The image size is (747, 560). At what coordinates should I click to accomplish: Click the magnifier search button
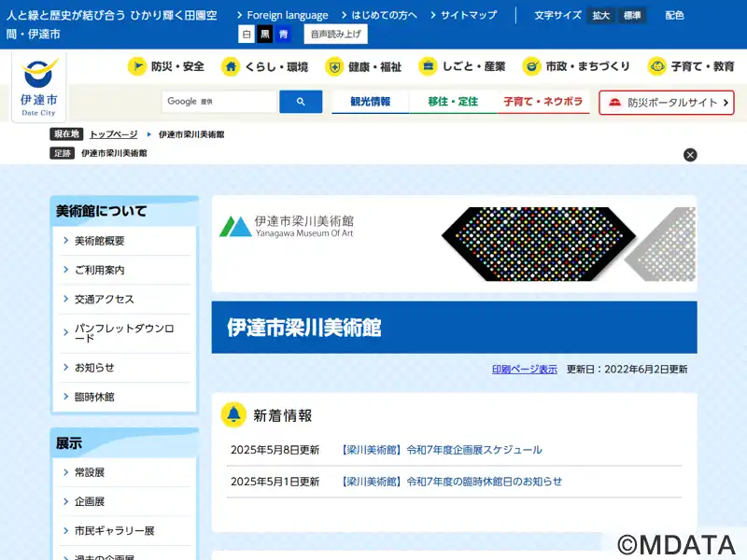(301, 102)
